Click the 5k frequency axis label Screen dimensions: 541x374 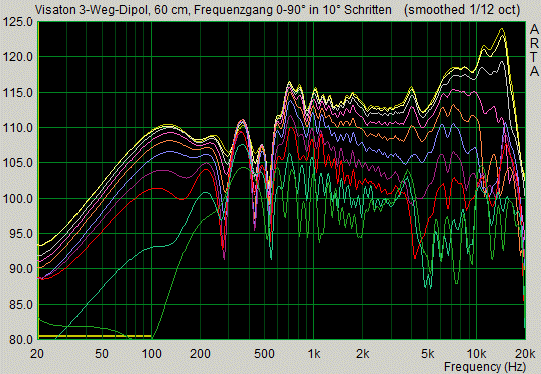tap(427, 354)
